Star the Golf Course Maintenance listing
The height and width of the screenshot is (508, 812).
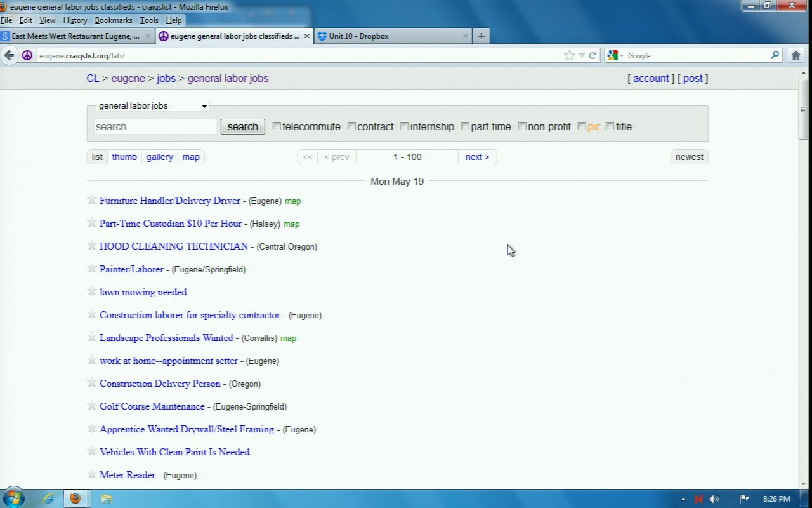[92, 406]
